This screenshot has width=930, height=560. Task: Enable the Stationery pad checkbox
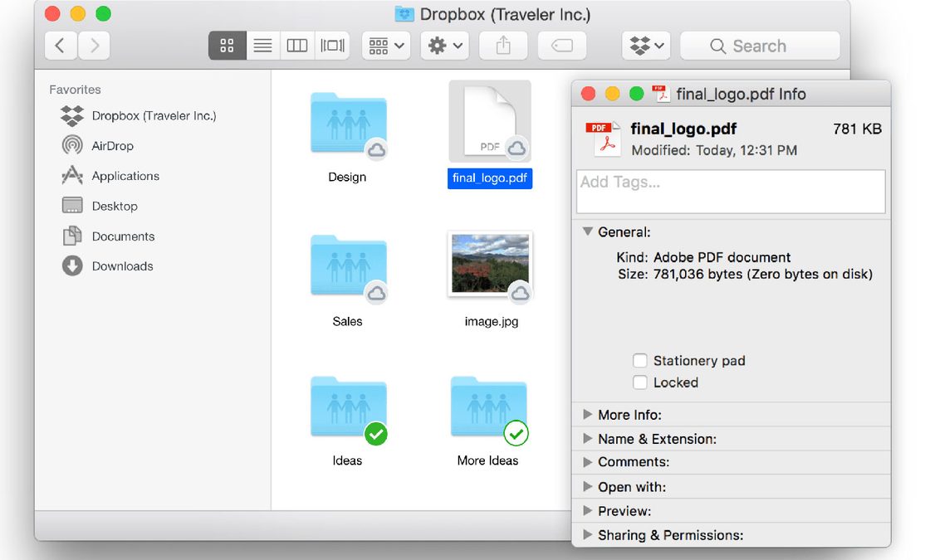(640, 360)
